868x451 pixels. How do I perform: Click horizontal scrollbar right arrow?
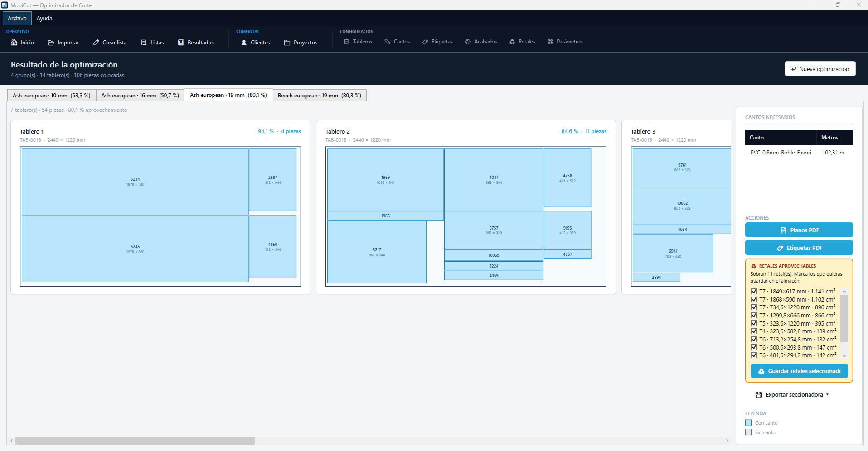pos(727,441)
